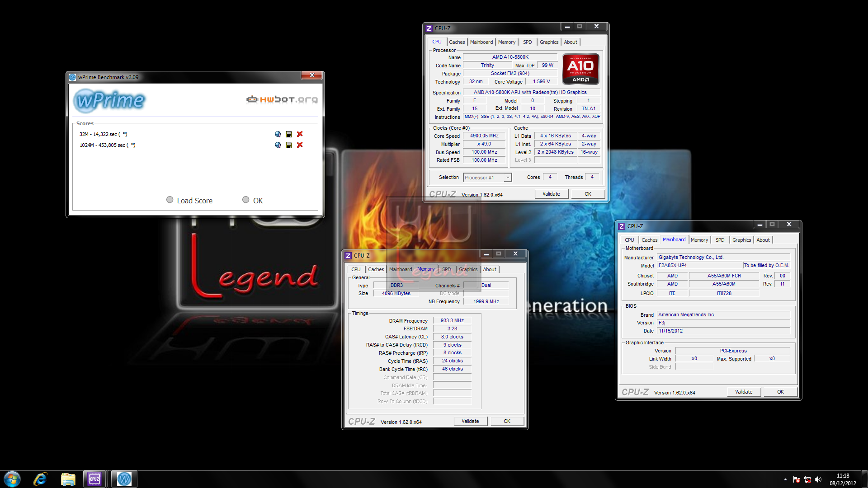Click the Multiplier value x 49.0
The image size is (868, 488).
point(484,144)
